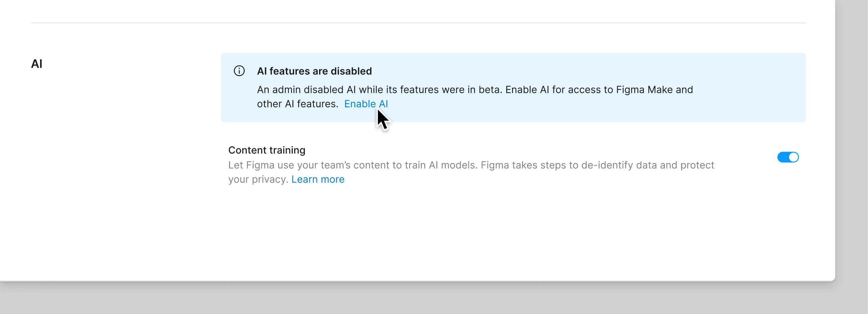Viewport: 868px width, 314px height.
Task: Click the horizontal divider above the AI section
Action: [x=418, y=23]
